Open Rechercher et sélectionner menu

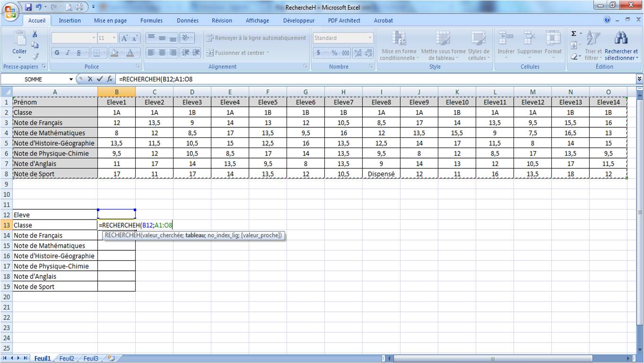tap(621, 45)
